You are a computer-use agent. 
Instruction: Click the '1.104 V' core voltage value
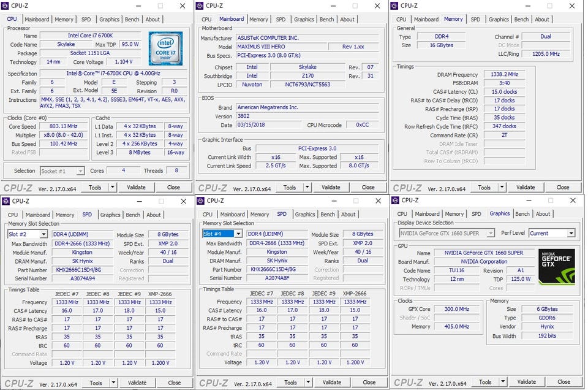pos(124,61)
